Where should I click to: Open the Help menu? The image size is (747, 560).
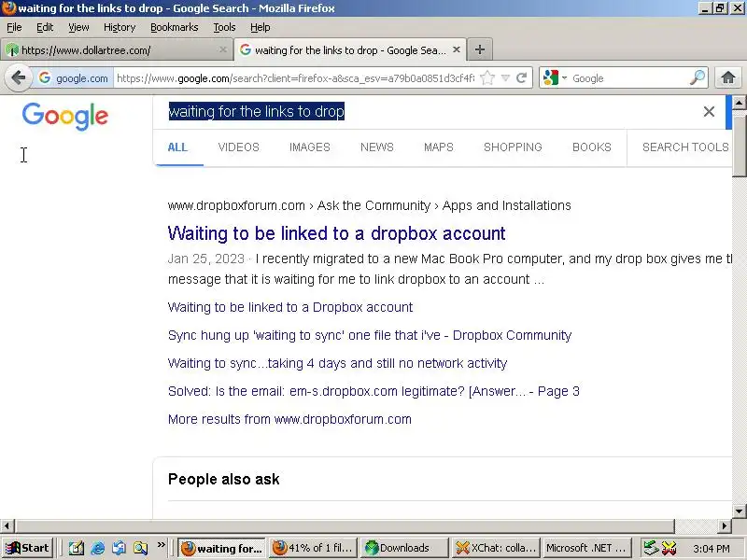(x=261, y=27)
